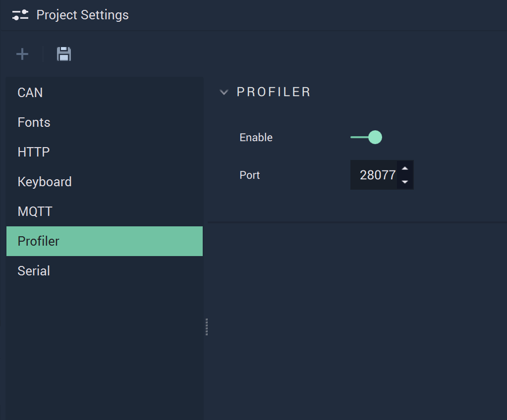Click the Project Settings sliders icon
The height and width of the screenshot is (420, 507).
pyautogui.click(x=20, y=15)
